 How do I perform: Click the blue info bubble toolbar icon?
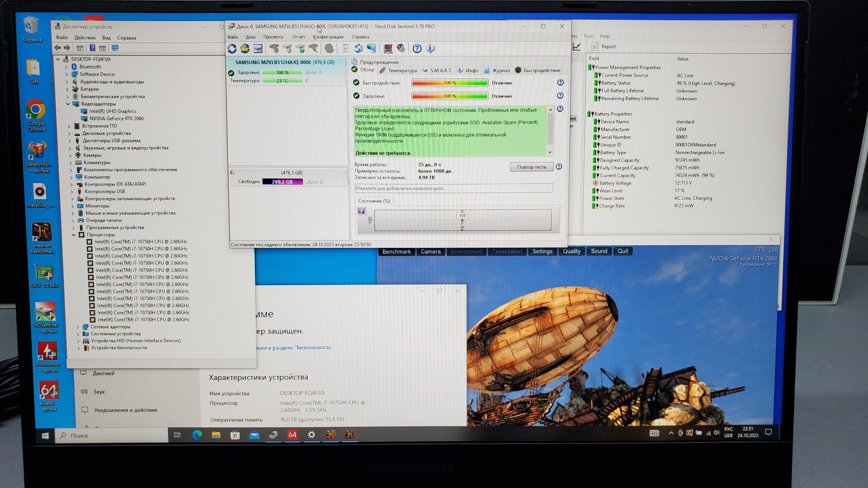pos(430,48)
